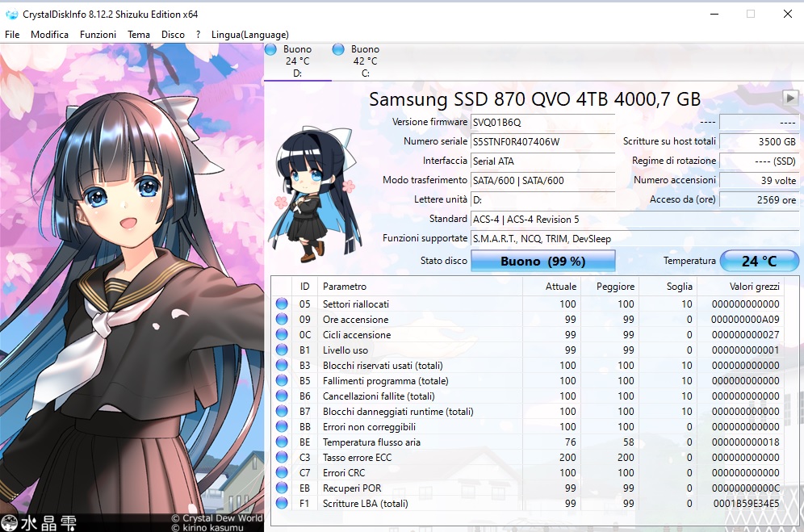The height and width of the screenshot is (532, 804).
Task: Click the Acceso da (ore) value 2569 ore
Action: (759, 200)
